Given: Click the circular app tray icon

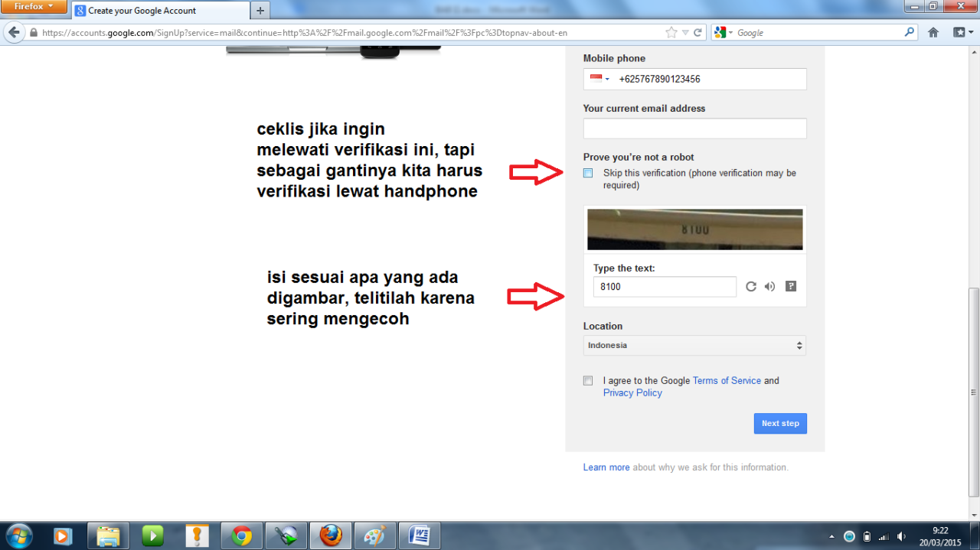Looking at the screenshot, I should pyautogui.click(x=849, y=536).
